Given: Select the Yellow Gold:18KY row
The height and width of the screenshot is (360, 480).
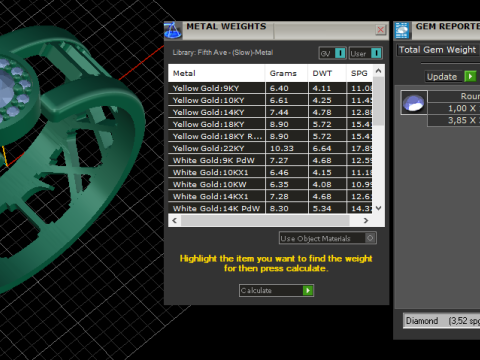Looking at the screenshot, I should click(x=270, y=124).
